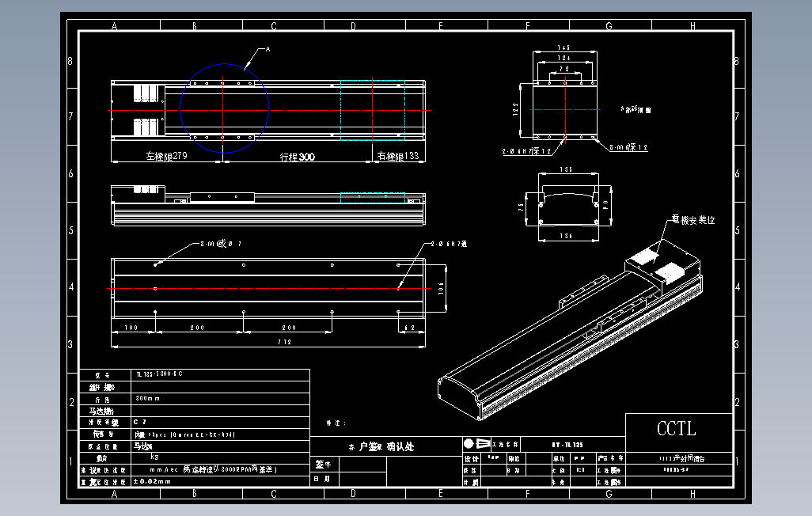Click the 设计 designer label cell
The width and height of the screenshot is (812, 516).
(471, 458)
